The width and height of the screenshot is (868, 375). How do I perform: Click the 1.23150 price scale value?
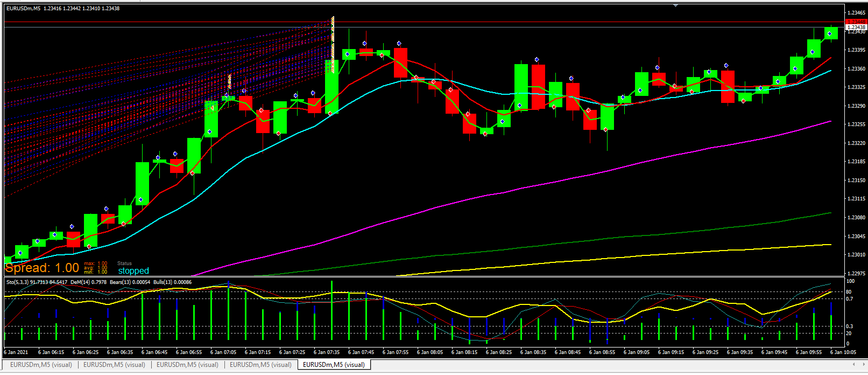coord(856,180)
